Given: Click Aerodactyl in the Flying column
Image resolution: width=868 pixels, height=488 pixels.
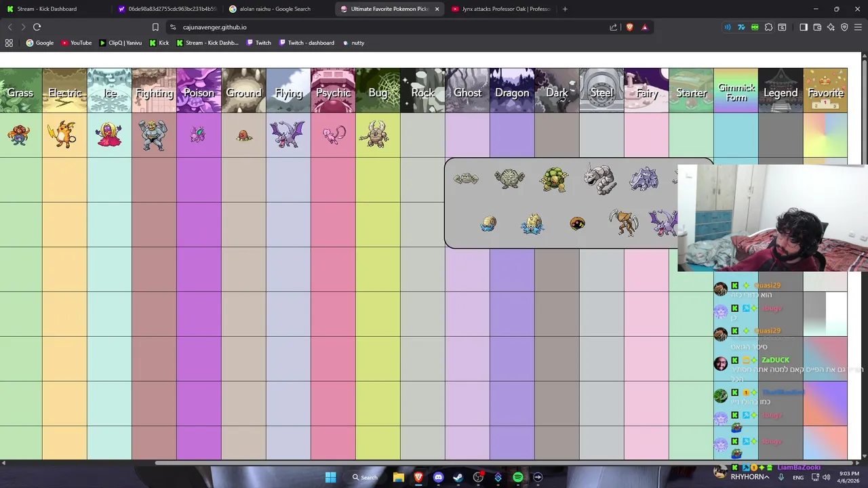Looking at the screenshot, I should pos(288,134).
